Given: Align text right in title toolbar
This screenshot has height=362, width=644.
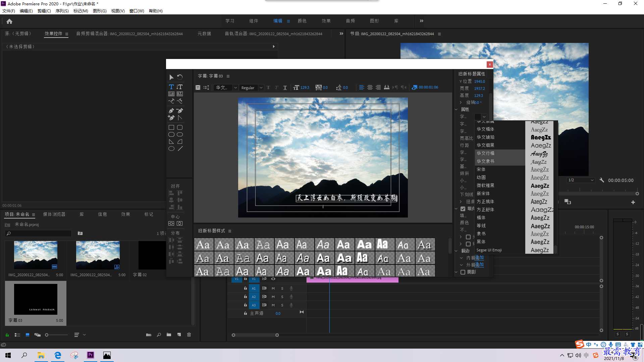Looking at the screenshot, I should click(378, 87).
